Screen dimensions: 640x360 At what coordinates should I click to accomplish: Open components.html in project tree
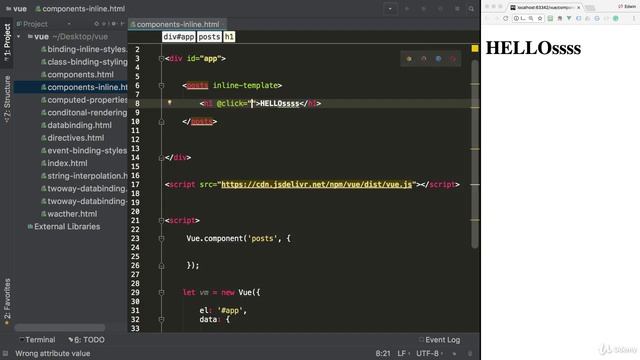77,75
